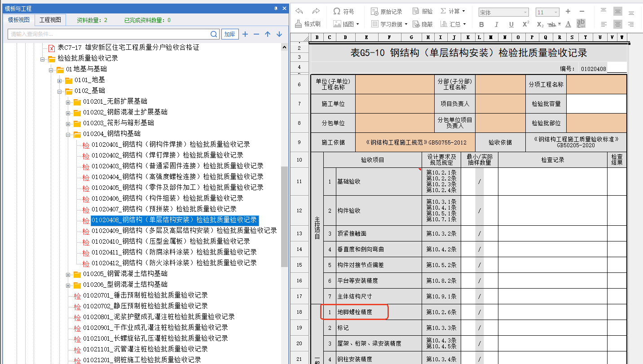Align cell text to the right
Viewport: 643px width, 364px height.
point(631,24)
